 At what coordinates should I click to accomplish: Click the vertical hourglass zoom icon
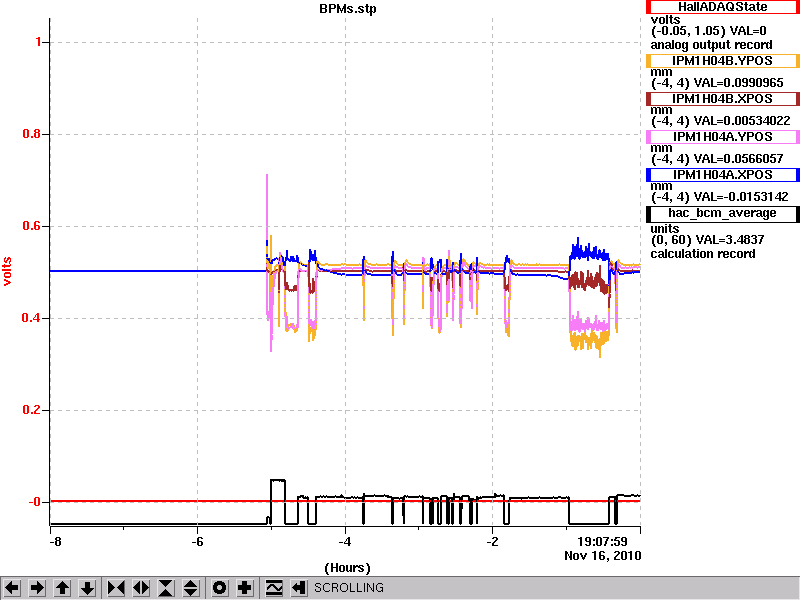click(x=166, y=588)
